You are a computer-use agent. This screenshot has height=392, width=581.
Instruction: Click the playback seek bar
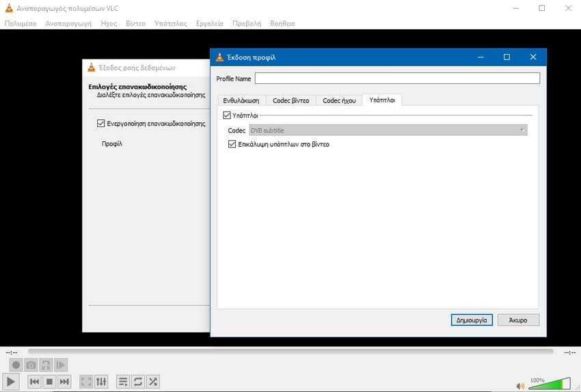tap(290, 351)
